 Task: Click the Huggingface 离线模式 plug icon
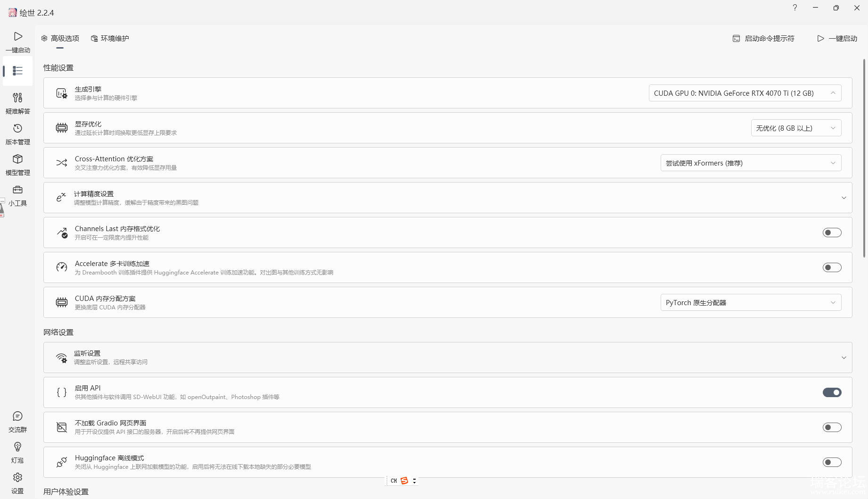click(x=62, y=462)
